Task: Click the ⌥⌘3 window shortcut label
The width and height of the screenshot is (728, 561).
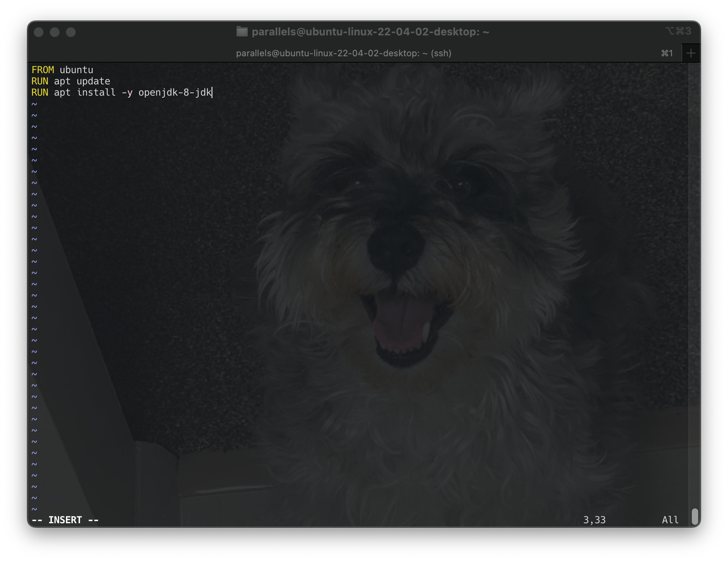Action: click(x=678, y=31)
